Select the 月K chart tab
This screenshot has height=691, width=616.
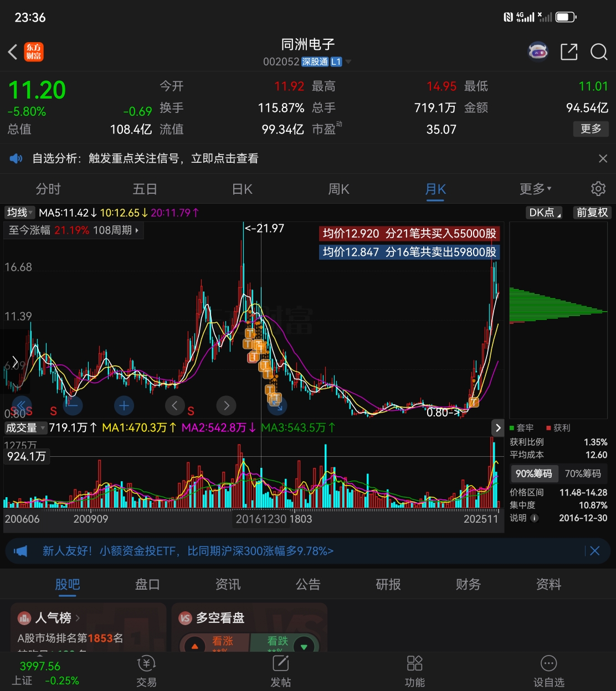click(x=435, y=189)
